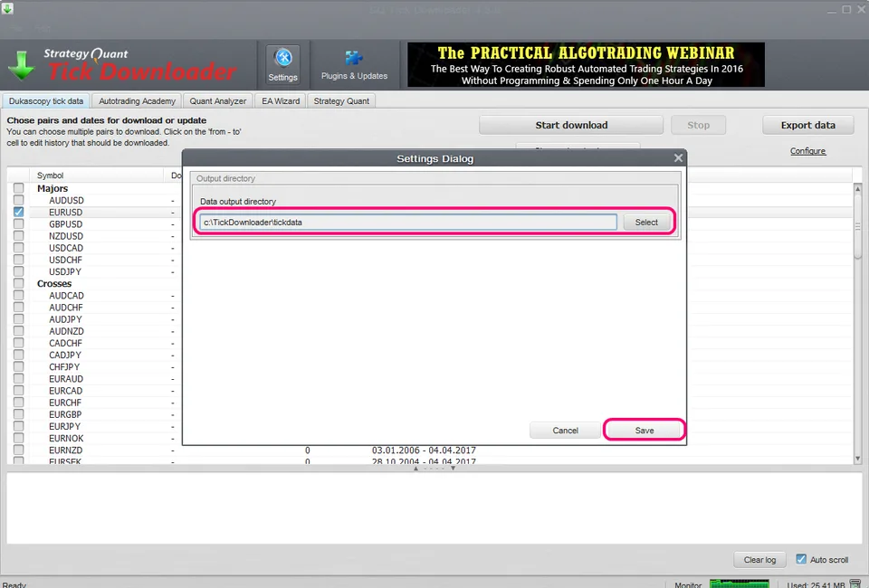Viewport: 869px width, 588px height.
Task: Open Settings from the toolbar icon
Action: tap(282, 65)
